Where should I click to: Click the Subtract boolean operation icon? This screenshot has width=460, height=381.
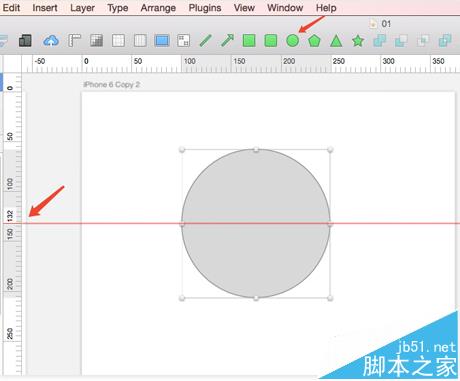click(401, 41)
